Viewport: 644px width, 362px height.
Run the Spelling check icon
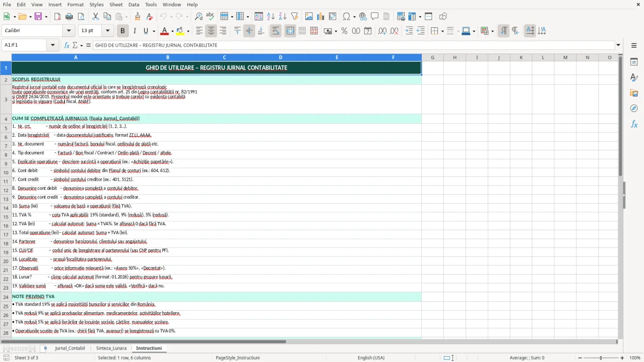pos(210,17)
